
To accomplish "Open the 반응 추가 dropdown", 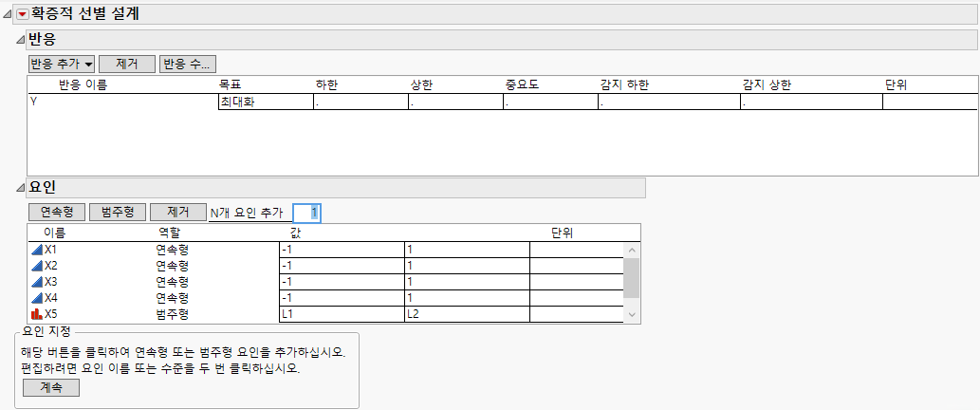I will click(62, 64).
